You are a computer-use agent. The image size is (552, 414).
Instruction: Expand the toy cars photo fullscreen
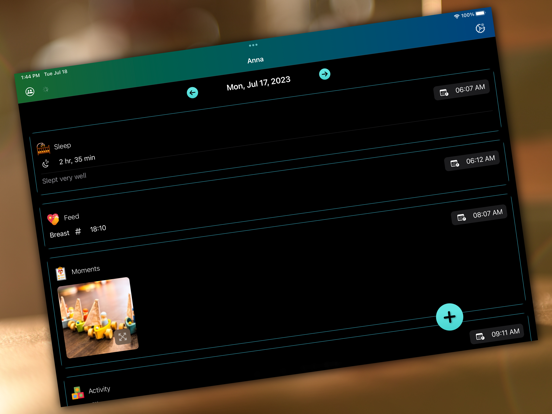point(123,337)
